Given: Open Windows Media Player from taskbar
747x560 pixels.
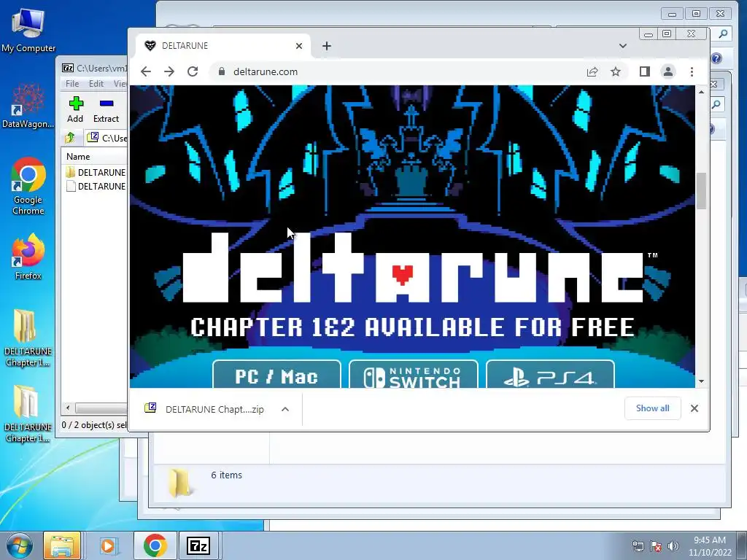Looking at the screenshot, I should click(x=108, y=545).
